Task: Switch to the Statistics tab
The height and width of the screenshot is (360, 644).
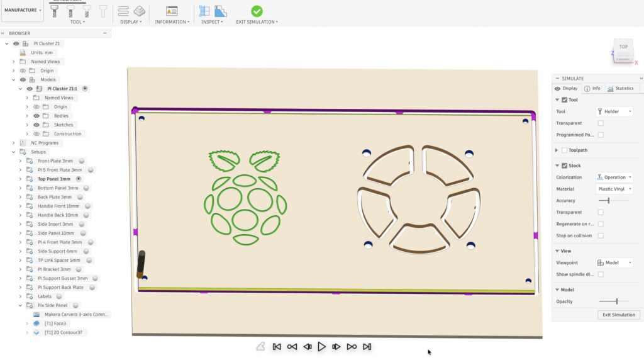Action: coord(621,88)
